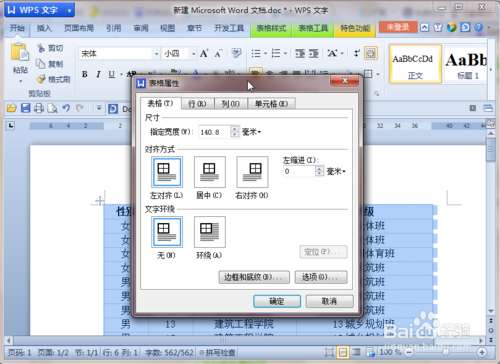Open the Table Style (表格样式) ribbon tab
The image size is (500, 364).
[271, 28]
